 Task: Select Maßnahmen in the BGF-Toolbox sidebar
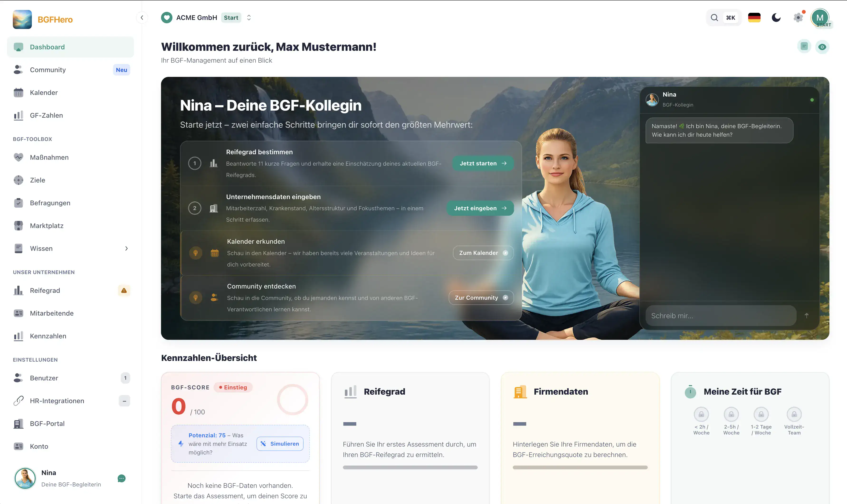[x=49, y=157]
